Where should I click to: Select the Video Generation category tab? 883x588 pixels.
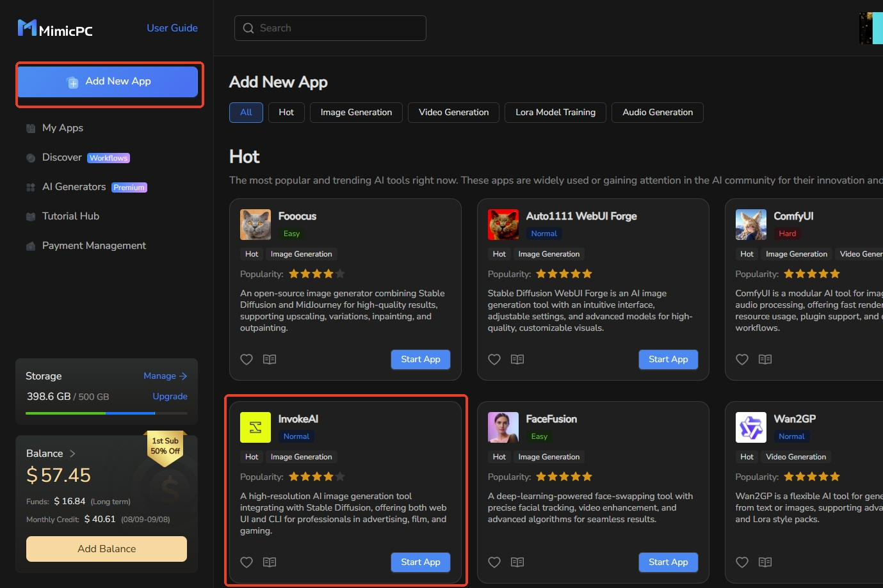pyautogui.click(x=454, y=113)
